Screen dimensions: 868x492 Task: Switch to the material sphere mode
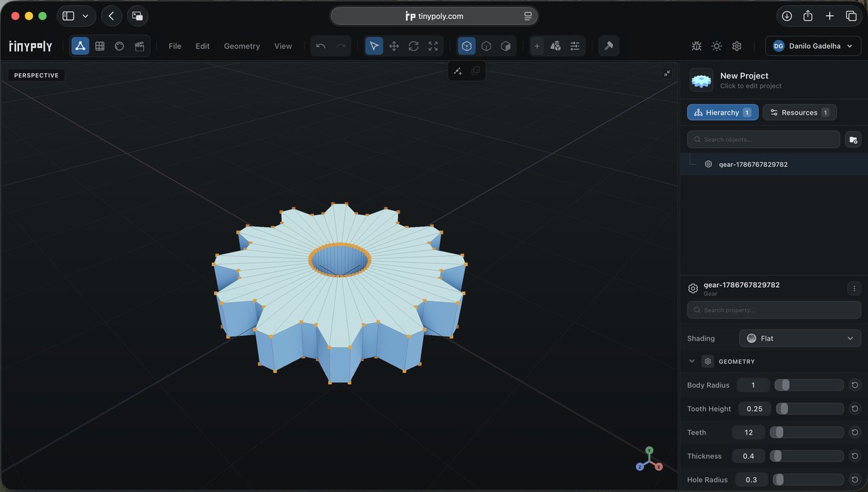pyautogui.click(x=119, y=46)
